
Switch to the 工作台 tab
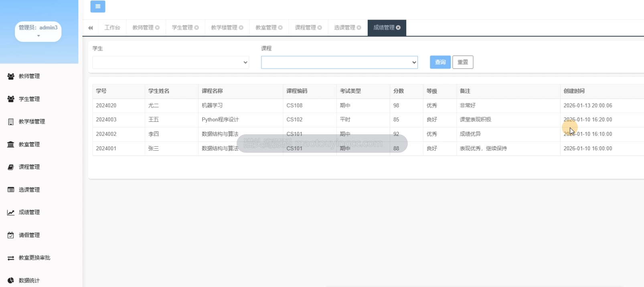point(112,28)
